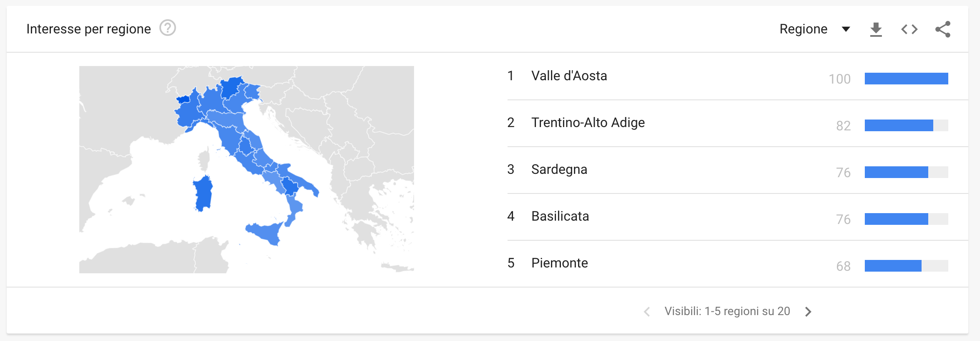Go to the next page of regions
The height and width of the screenshot is (341, 980).
pyautogui.click(x=808, y=312)
